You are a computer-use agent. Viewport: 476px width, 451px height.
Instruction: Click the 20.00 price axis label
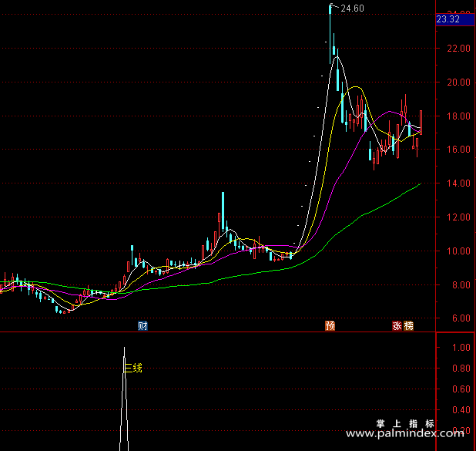pos(458,82)
